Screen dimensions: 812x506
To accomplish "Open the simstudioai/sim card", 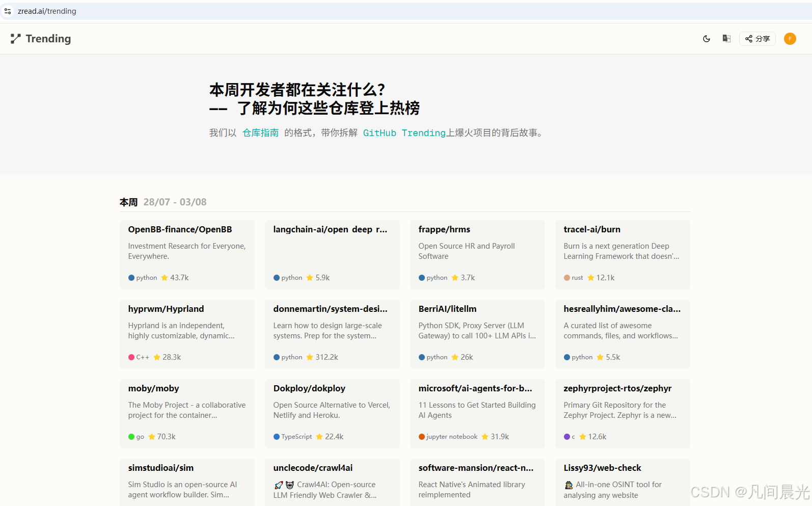I will [x=187, y=482].
